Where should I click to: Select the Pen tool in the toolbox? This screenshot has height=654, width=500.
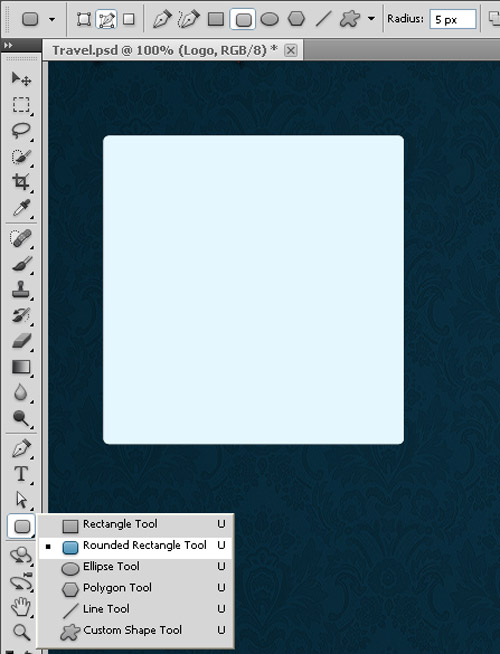click(21, 449)
